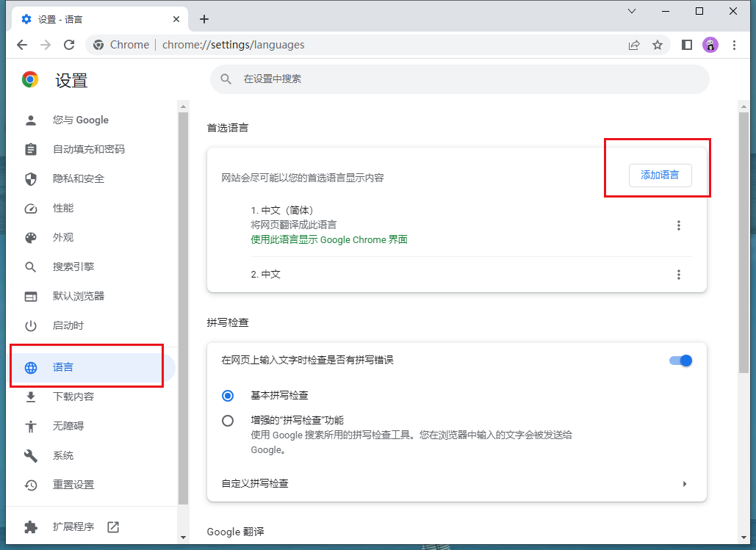The height and width of the screenshot is (550, 756).
Task: Click the text 网站会尽可能以您的首选语言显示内容
Action: click(303, 178)
